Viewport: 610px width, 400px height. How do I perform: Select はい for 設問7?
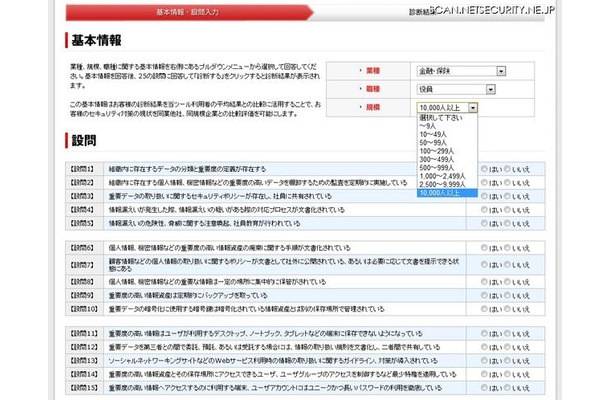pos(484,265)
